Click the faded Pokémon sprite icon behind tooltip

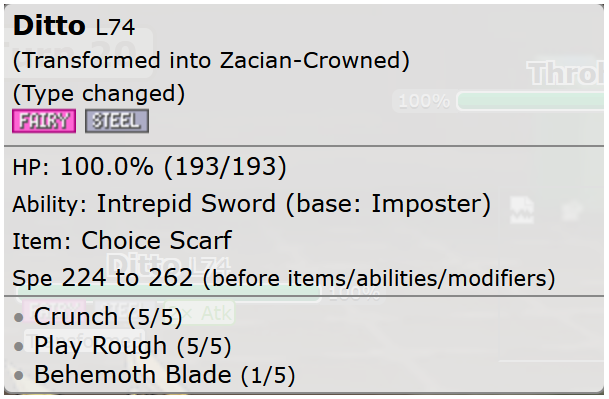click(x=522, y=210)
